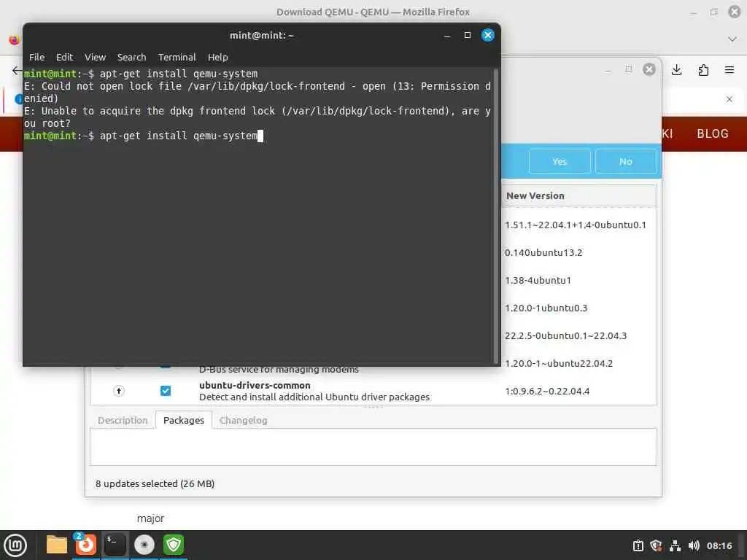This screenshot has height=560, width=747.
Task: Click version 1.20.0-1~ubuntu22.04.2 cell
Action: pyautogui.click(x=558, y=363)
